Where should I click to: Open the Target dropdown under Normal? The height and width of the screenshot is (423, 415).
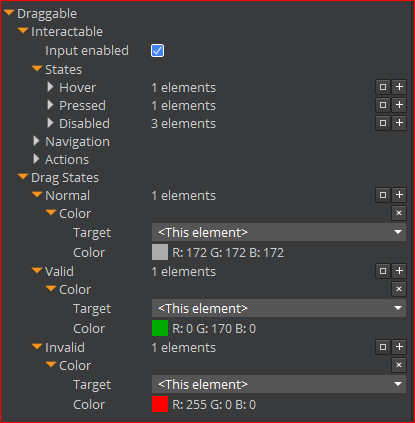pos(279,232)
